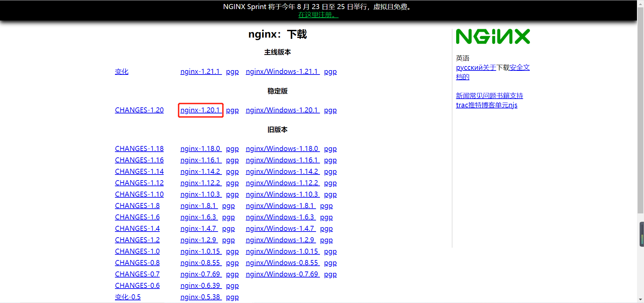Open CHANGES-1.20 changelog
Viewport: 644px width, 303px height.
pos(139,110)
